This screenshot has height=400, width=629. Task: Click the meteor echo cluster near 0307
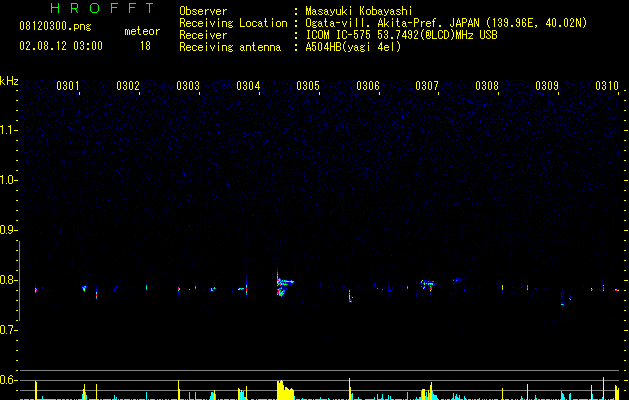pos(428,285)
